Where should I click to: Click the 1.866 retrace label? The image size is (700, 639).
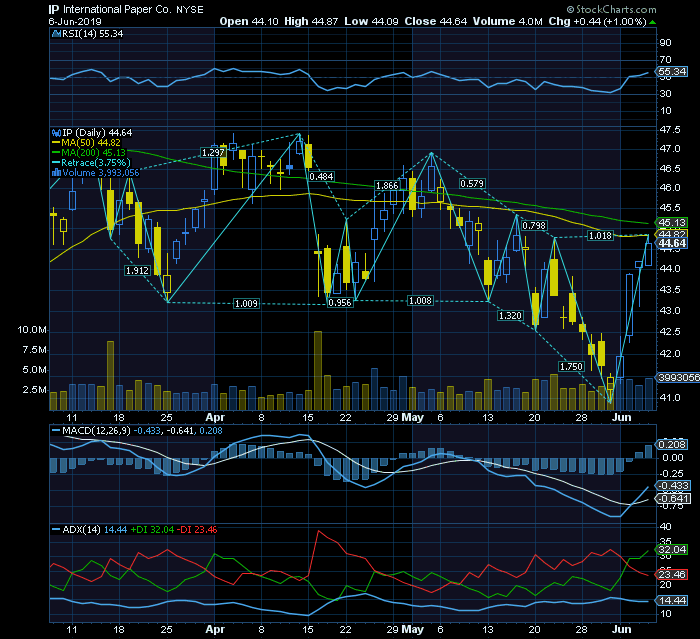(x=387, y=186)
